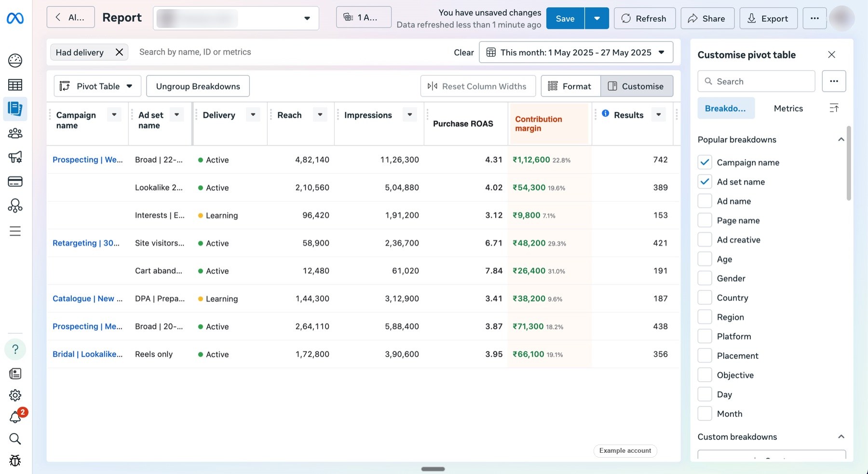
Task: Open Settings gear icon in sidebar
Action: (15, 395)
